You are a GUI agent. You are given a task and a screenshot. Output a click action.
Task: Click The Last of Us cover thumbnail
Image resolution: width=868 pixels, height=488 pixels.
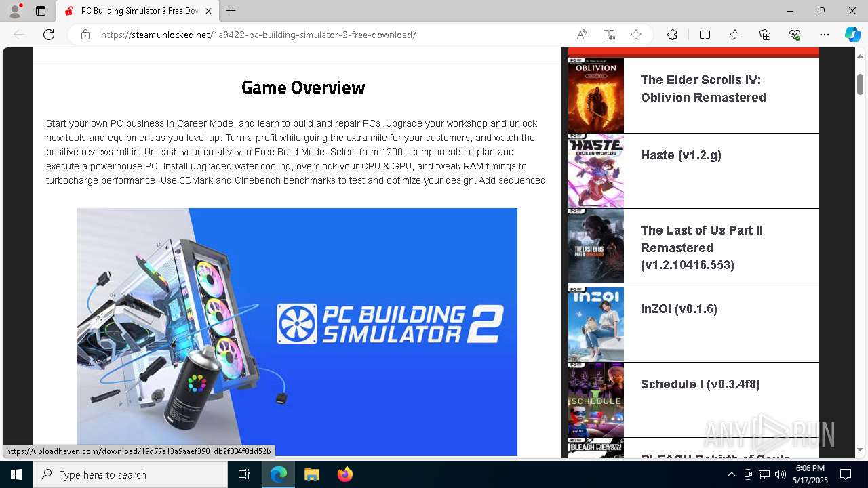(595, 246)
